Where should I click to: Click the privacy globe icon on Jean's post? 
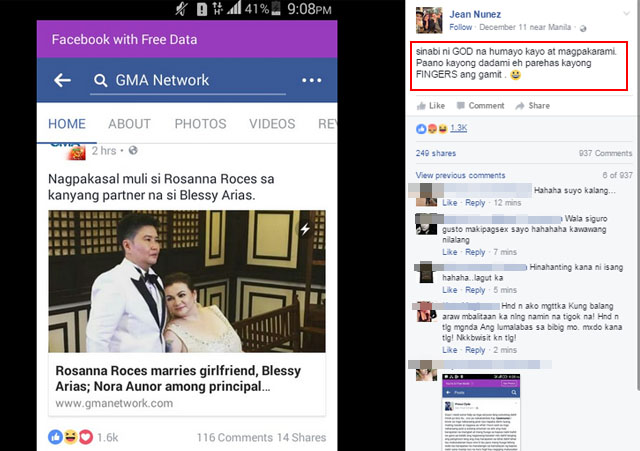point(583,28)
